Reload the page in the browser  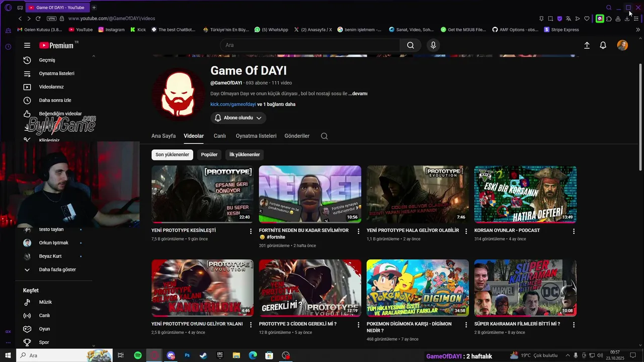click(x=38, y=19)
